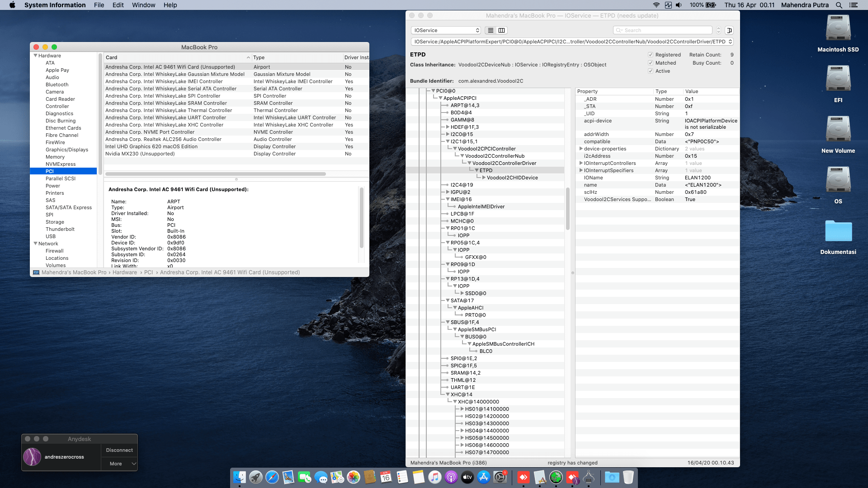Expand the HDEF@1F,3 registry node
Viewport: 868px width, 488px height.
click(448, 127)
